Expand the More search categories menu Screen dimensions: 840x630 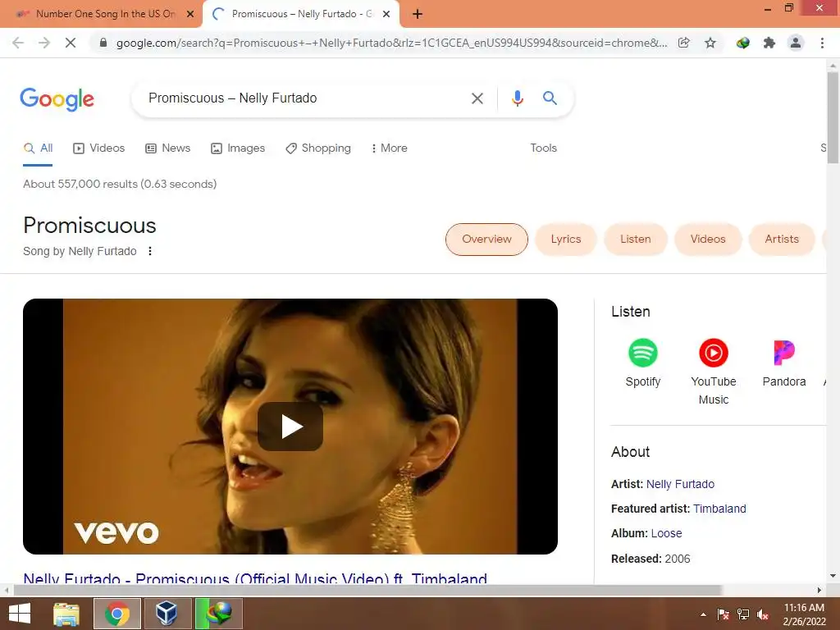coord(389,148)
